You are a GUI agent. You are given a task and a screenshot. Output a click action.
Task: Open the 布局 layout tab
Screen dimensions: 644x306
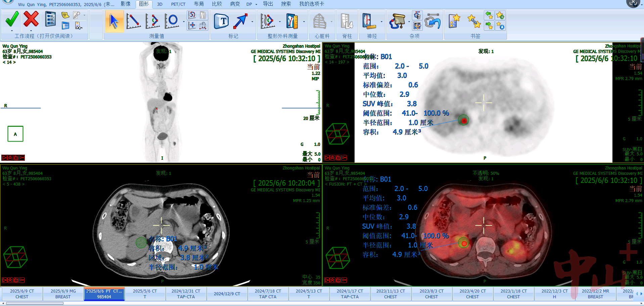[x=199, y=4]
